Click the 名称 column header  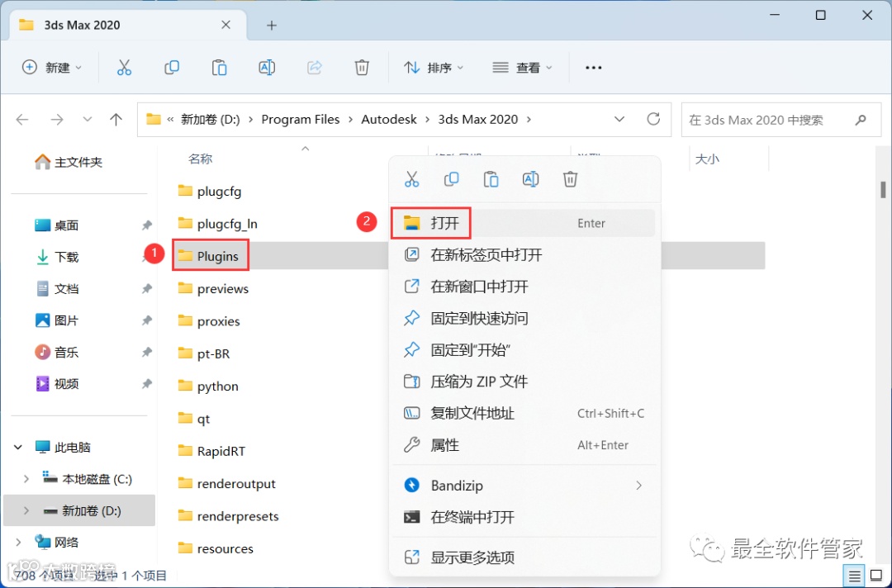point(200,159)
